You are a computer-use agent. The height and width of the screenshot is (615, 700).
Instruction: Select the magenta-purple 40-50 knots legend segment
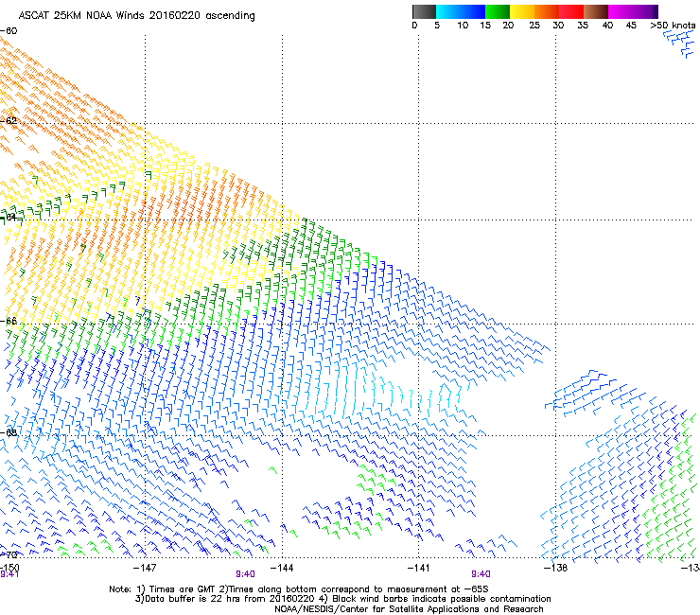[x=633, y=11]
